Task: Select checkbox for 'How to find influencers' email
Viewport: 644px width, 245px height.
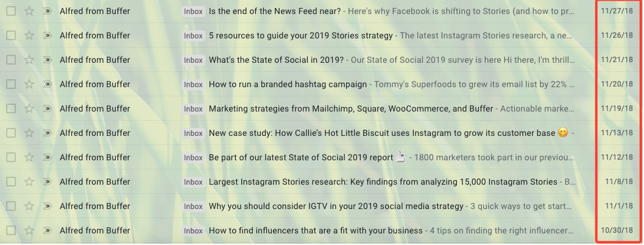Action: point(11,230)
